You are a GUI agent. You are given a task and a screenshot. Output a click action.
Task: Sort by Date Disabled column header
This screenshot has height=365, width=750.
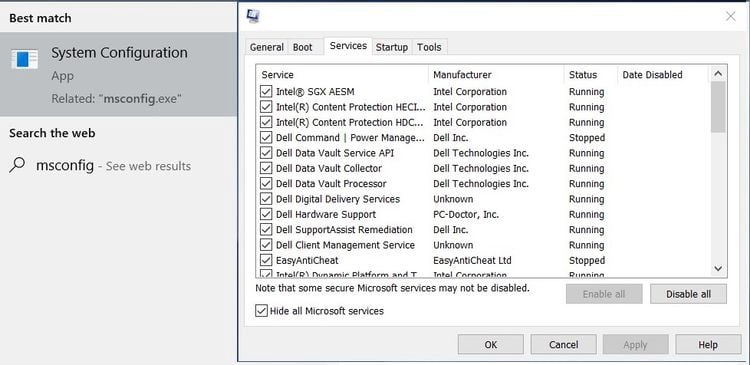[662, 75]
